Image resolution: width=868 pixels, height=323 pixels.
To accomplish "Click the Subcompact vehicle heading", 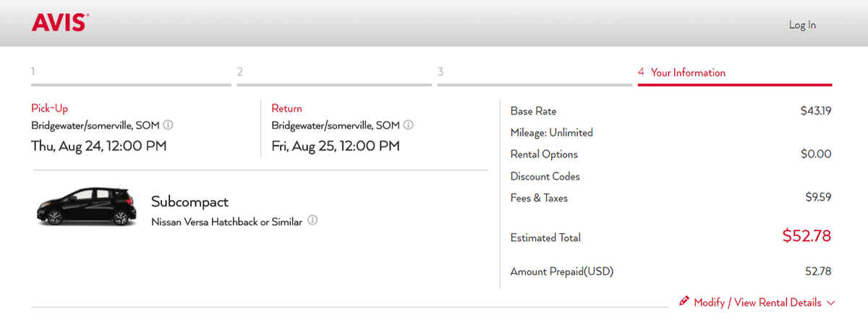I will (190, 201).
